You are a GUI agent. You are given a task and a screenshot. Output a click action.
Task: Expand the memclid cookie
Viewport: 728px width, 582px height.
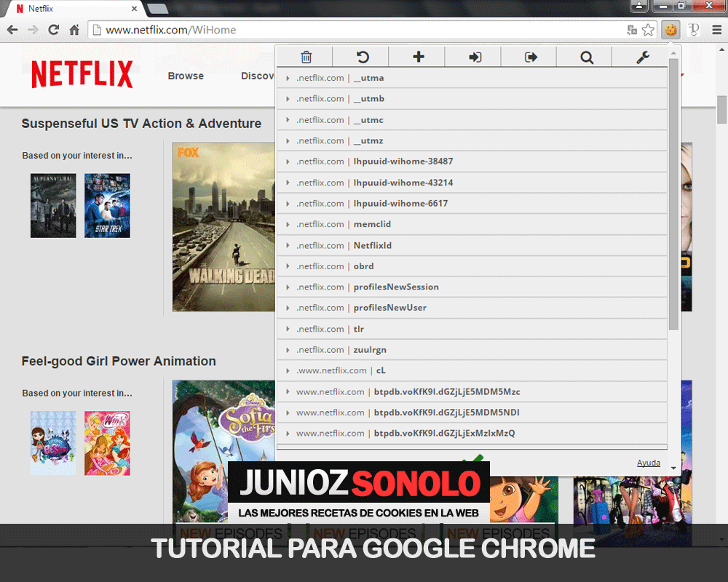click(472, 224)
